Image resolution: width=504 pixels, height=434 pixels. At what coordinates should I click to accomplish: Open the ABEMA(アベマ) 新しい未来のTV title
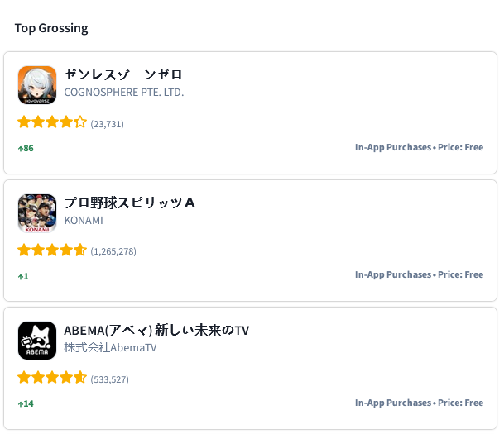pos(156,330)
